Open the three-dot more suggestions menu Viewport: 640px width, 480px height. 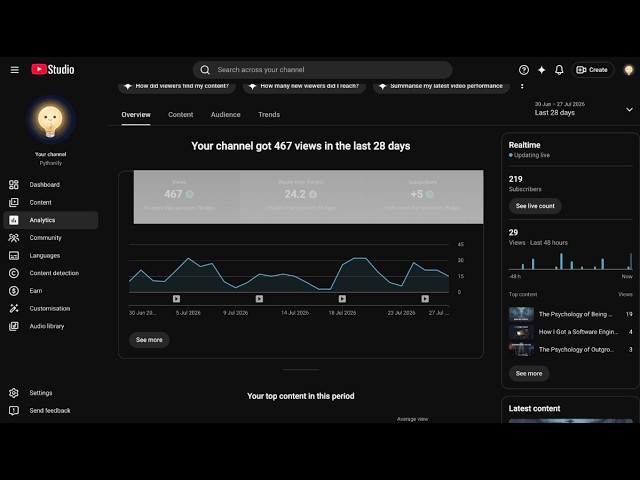[x=522, y=86]
